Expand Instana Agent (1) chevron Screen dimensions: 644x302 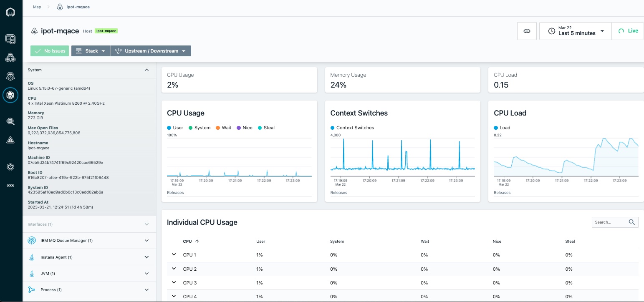point(146,257)
